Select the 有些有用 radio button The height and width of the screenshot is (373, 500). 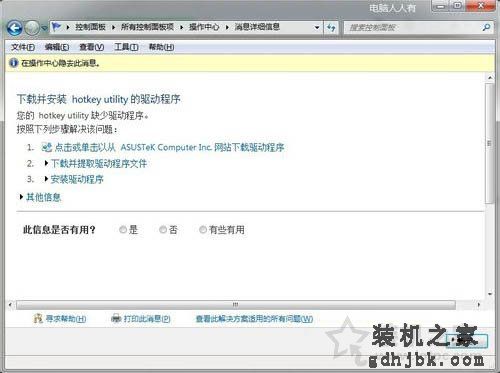(x=203, y=230)
